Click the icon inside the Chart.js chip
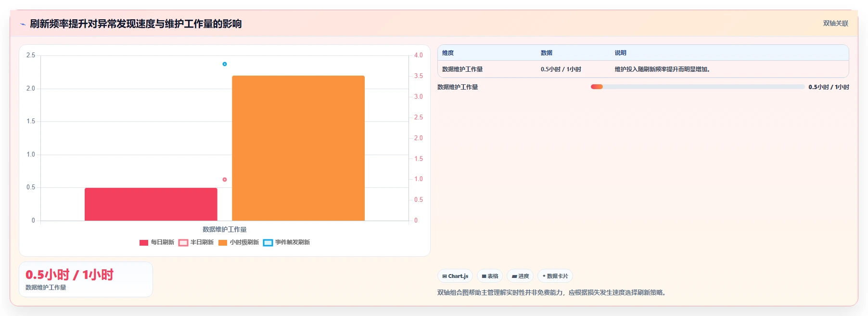This screenshot has height=316, width=868. [x=445, y=276]
